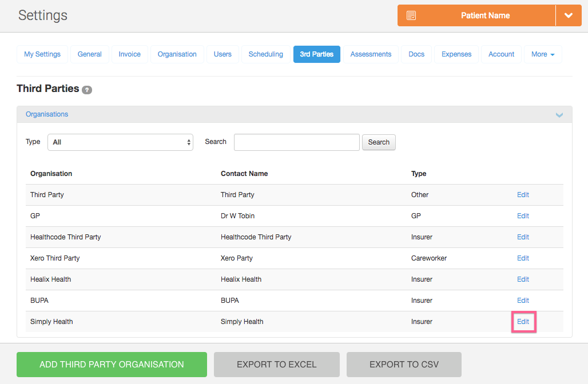
Task: Expand the More tab menu
Action: [x=542, y=54]
